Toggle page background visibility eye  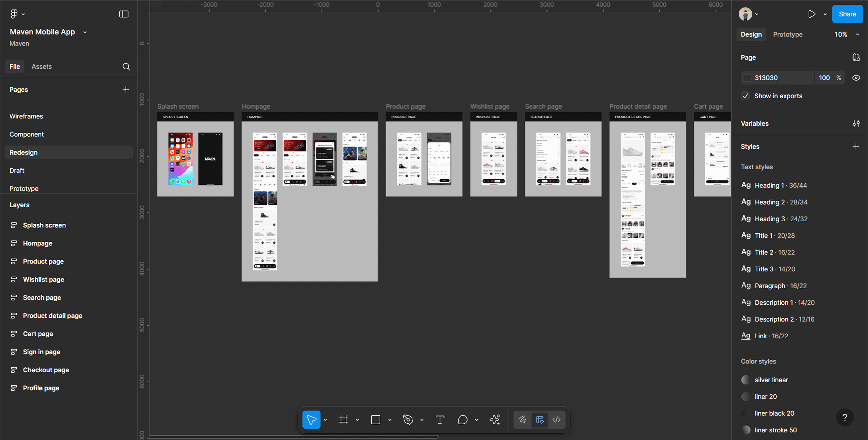click(x=856, y=78)
